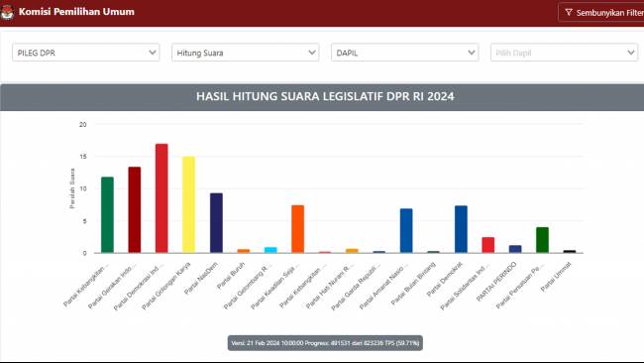Viewport: 644px width, 363px height.
Task: Click the orange Partai Keadilan Sejahtera bar
Action: point(298,229)
